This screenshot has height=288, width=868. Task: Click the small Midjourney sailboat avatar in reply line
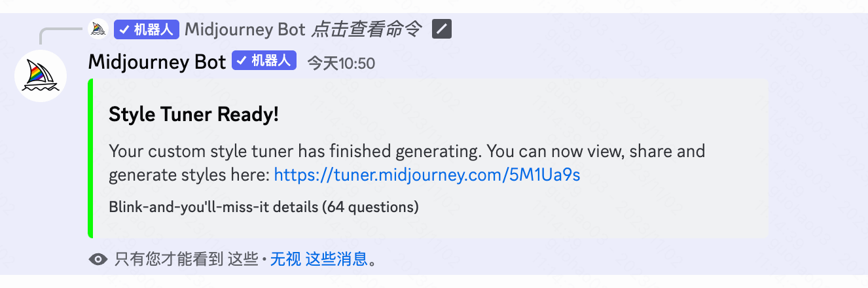pos(98,29)
